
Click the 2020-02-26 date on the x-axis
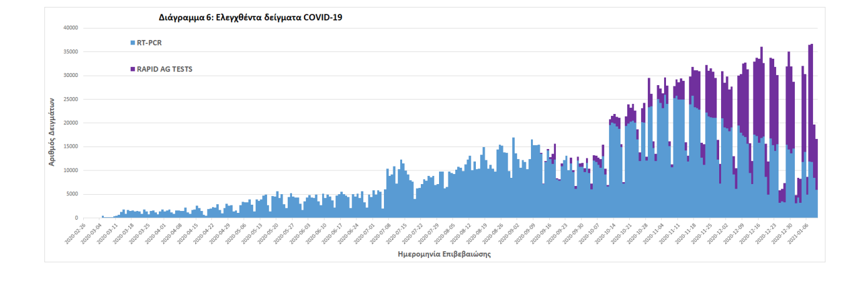tap(76, 233)
